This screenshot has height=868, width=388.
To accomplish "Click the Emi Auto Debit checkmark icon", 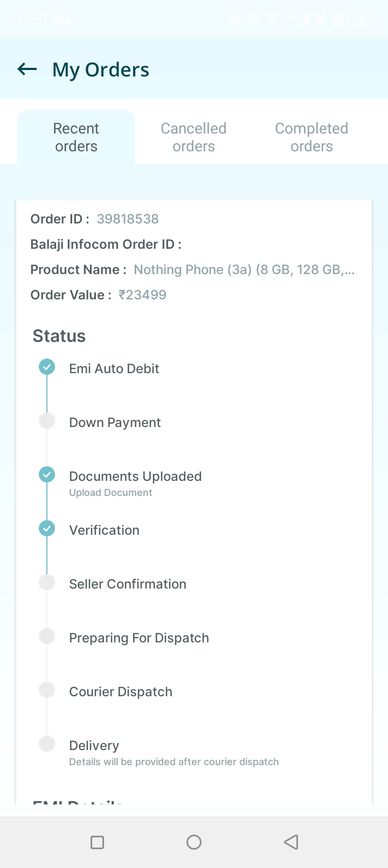I will pos(47,367).
